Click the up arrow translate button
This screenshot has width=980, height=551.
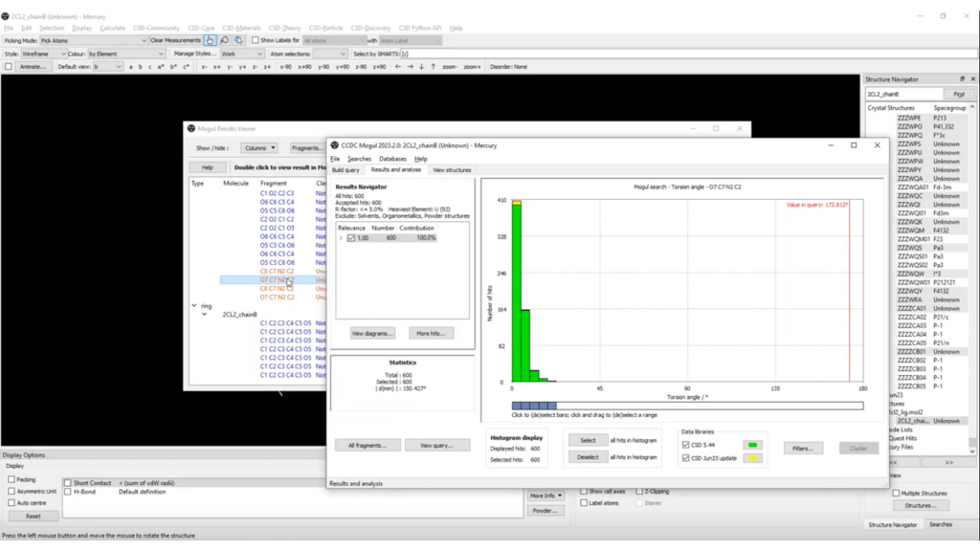433,67
